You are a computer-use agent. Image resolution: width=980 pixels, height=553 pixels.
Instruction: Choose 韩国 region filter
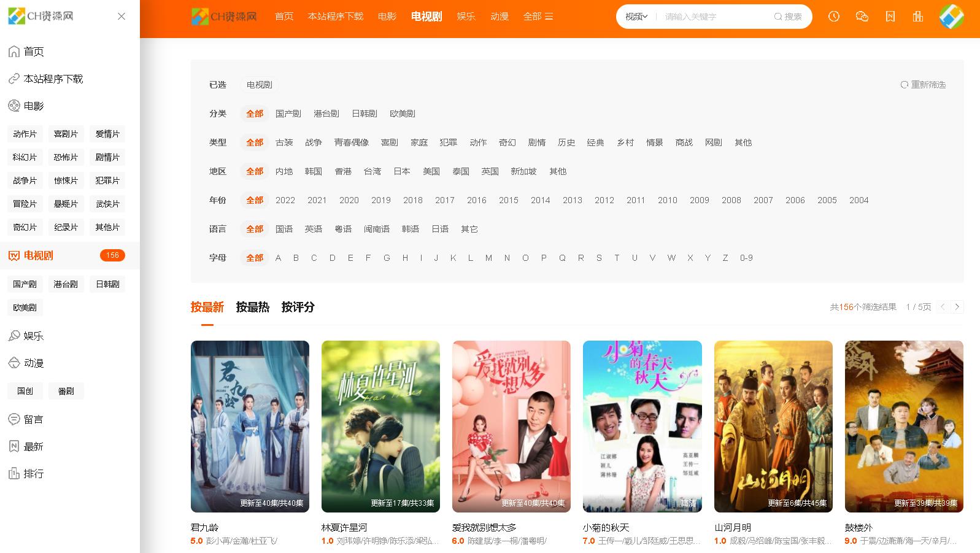(x=313, y=171)
